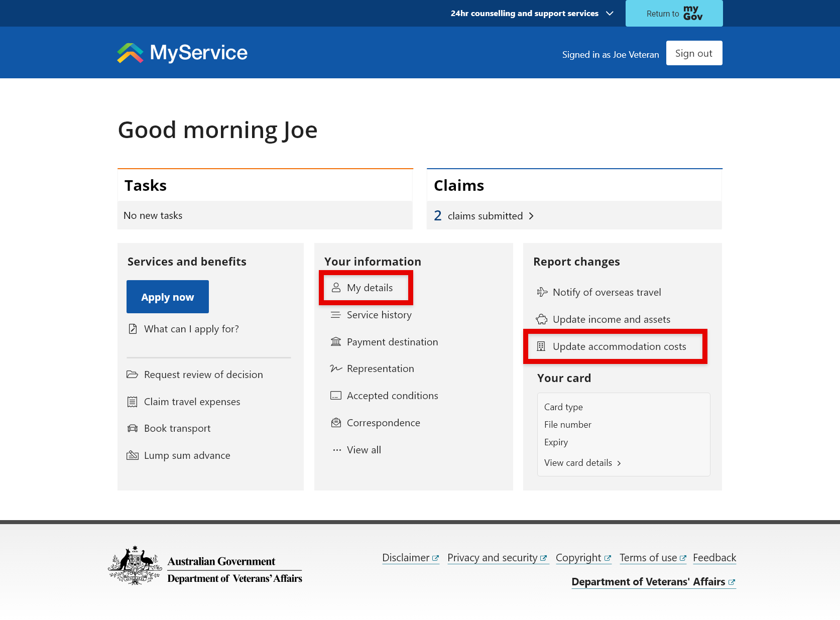Click the Update accommodation costs building icon
The width and height of the screenshot is (840, 620).
pos(541,346)
